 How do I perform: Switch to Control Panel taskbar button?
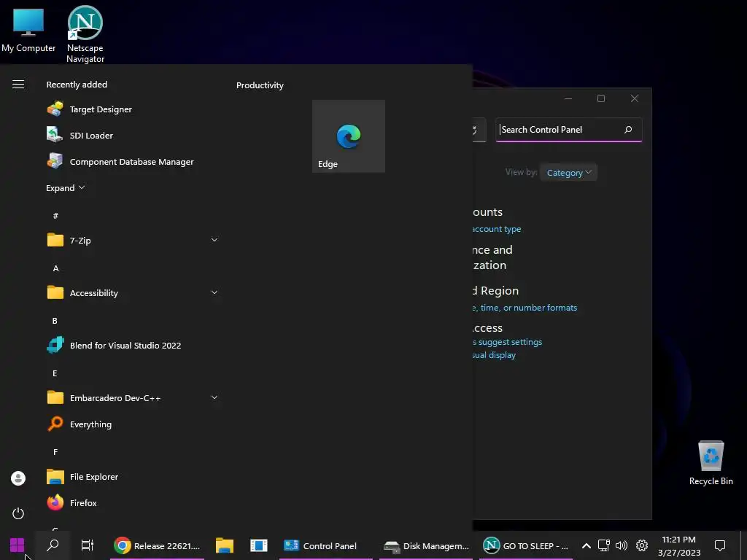(326, 545)
